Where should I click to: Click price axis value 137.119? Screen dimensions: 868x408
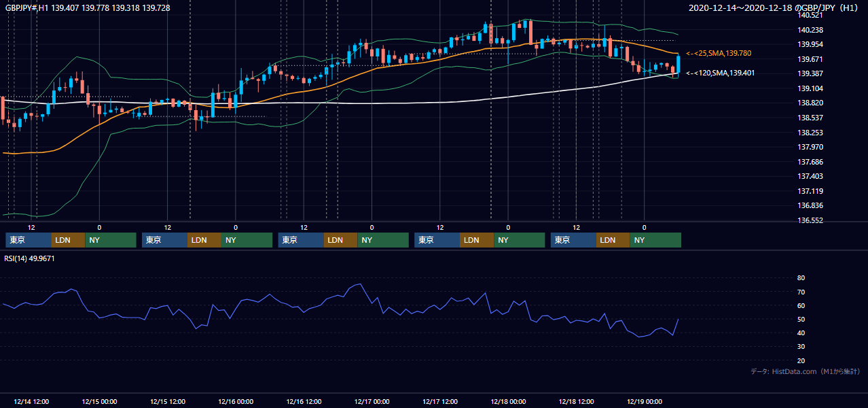point(811,191)
